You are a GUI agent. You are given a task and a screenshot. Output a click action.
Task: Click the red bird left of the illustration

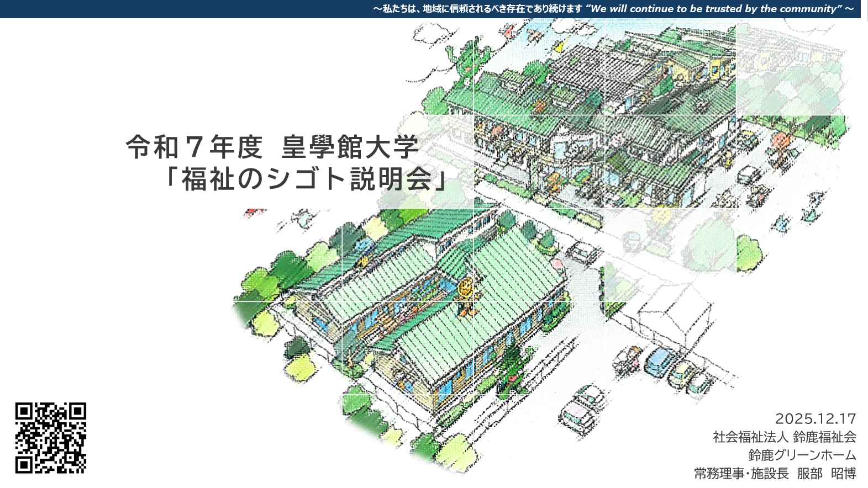254,214
